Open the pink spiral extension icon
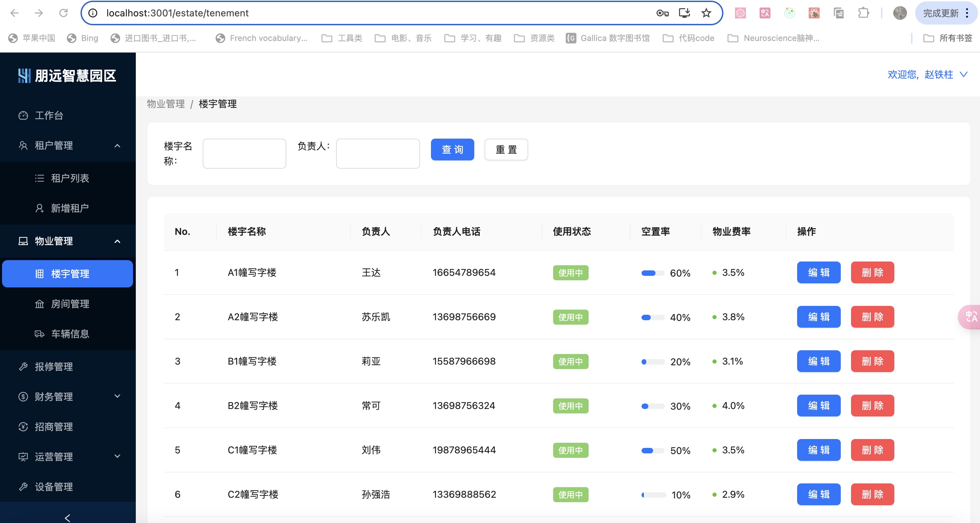This screenshot has height=523, width=980. 740,13
